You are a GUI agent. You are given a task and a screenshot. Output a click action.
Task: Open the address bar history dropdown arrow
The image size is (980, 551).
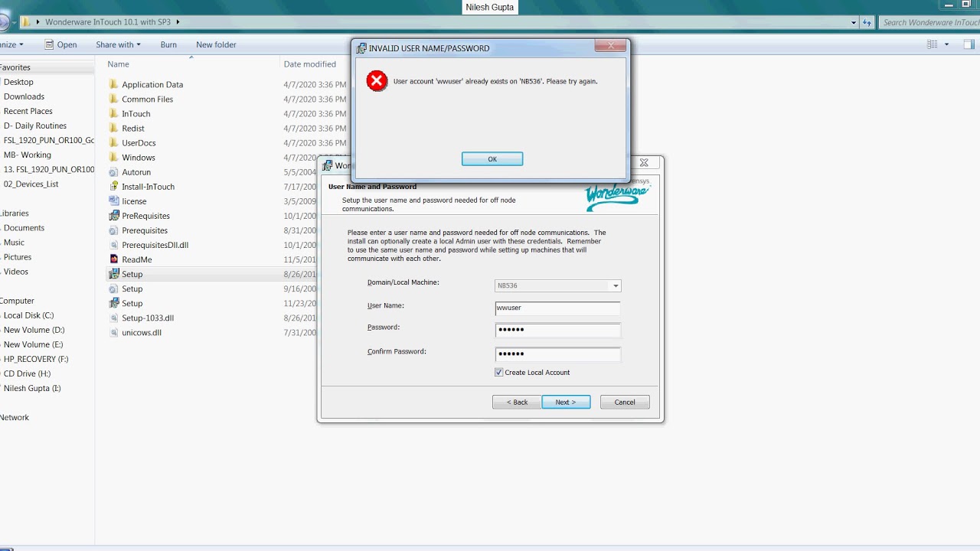tap(854, 22)
